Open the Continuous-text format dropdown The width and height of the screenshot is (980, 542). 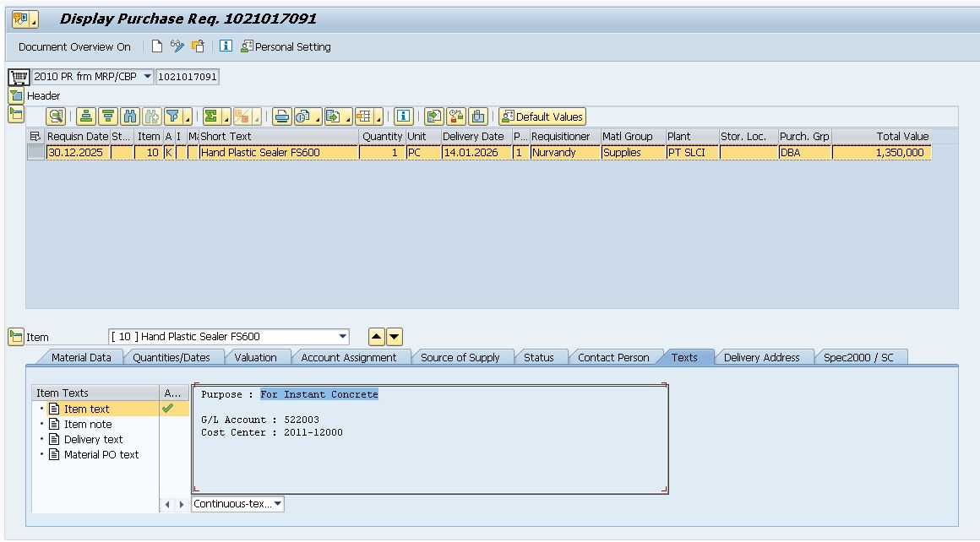tap(278, 504)
